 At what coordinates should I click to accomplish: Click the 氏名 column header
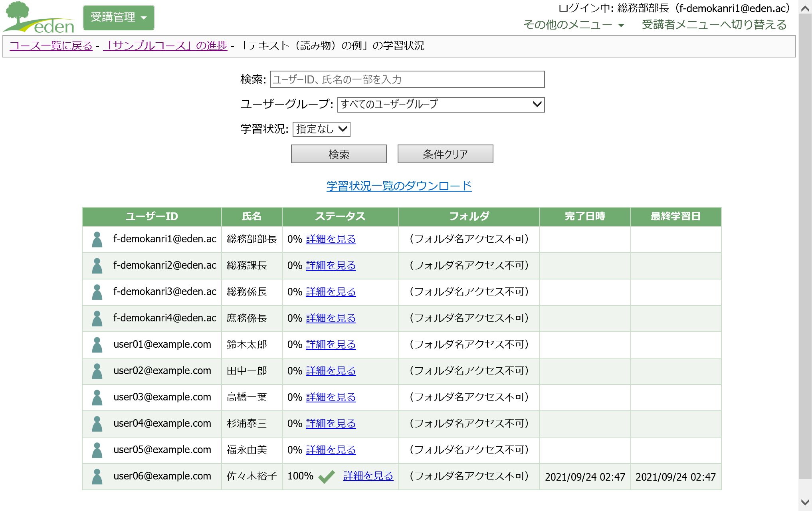point(252,217)
